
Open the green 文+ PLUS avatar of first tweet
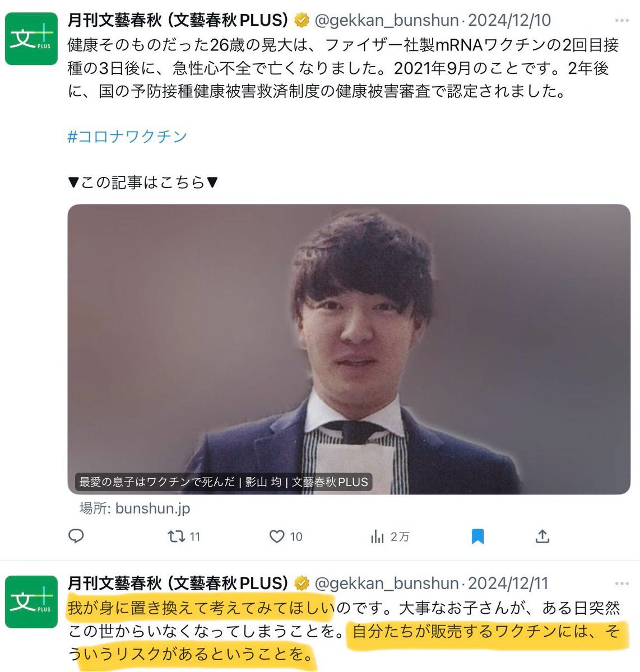[31, 39]
